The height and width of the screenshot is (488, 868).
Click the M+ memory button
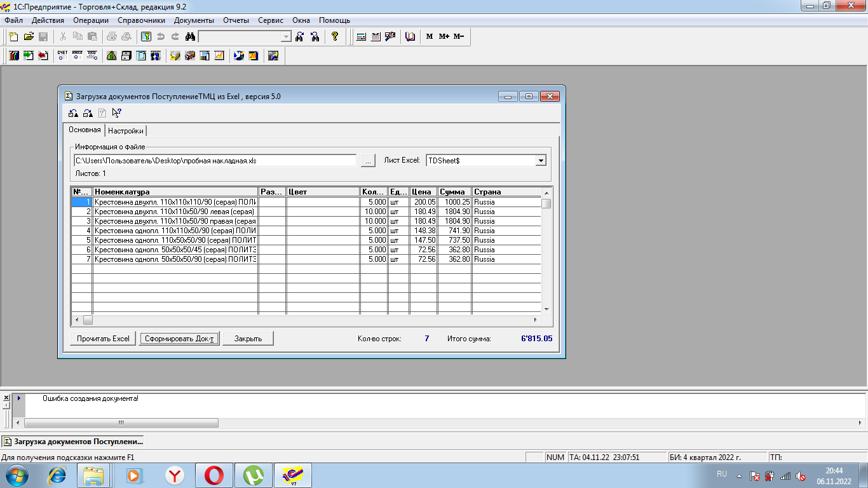444,37
